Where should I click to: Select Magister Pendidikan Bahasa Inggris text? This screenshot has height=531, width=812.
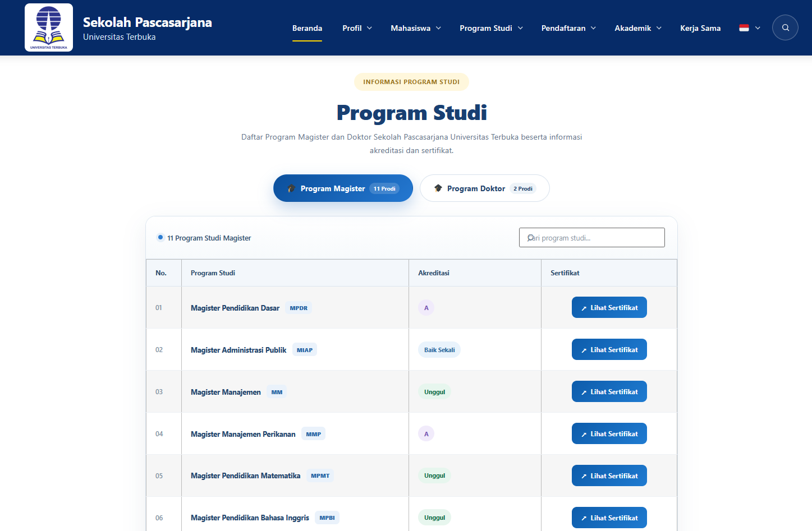coord(250,518)
